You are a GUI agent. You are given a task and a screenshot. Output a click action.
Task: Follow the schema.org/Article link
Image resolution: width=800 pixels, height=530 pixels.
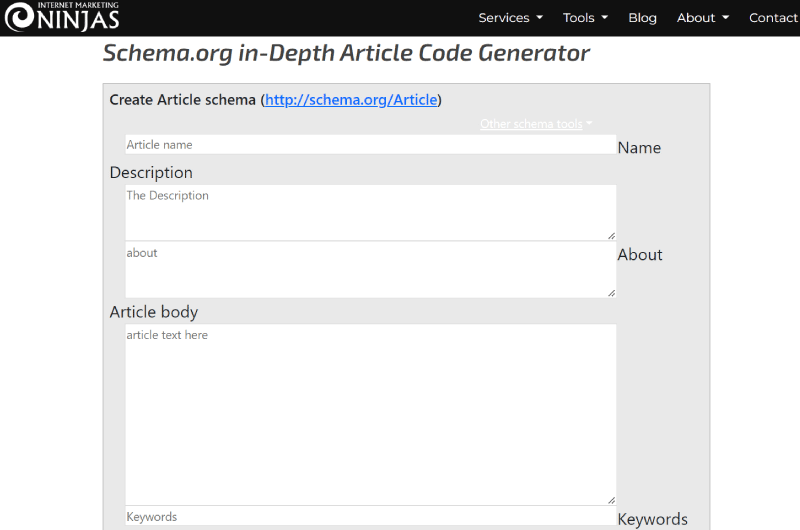[351, 99]
